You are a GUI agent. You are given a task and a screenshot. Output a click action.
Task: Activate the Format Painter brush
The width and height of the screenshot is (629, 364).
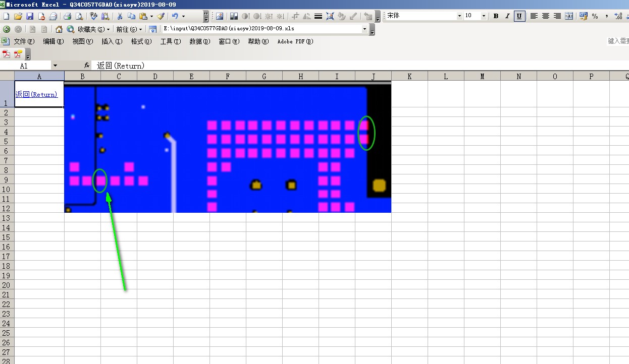161,16
